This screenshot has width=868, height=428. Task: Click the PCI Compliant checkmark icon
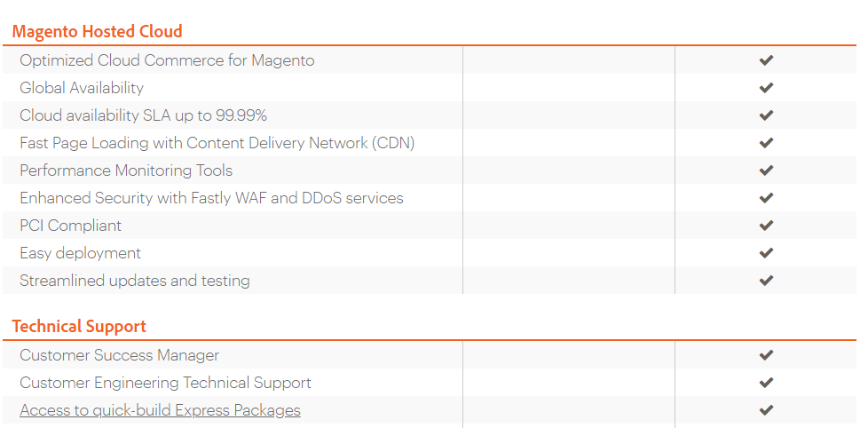766,226
